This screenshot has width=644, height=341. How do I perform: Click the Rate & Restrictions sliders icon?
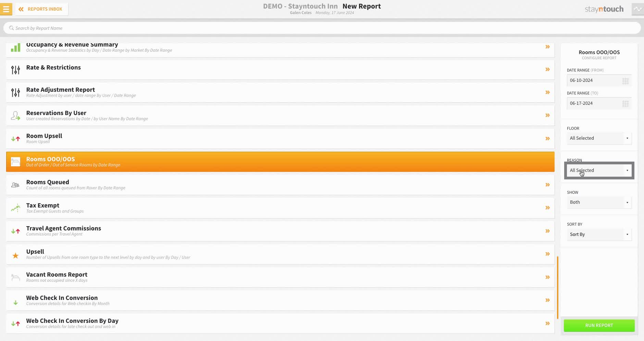[x=15, y=70]
